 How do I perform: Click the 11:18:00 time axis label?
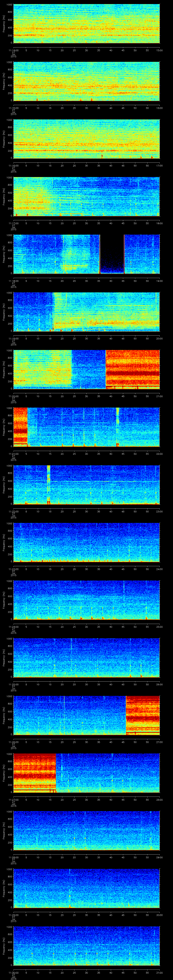coord(13,280)
